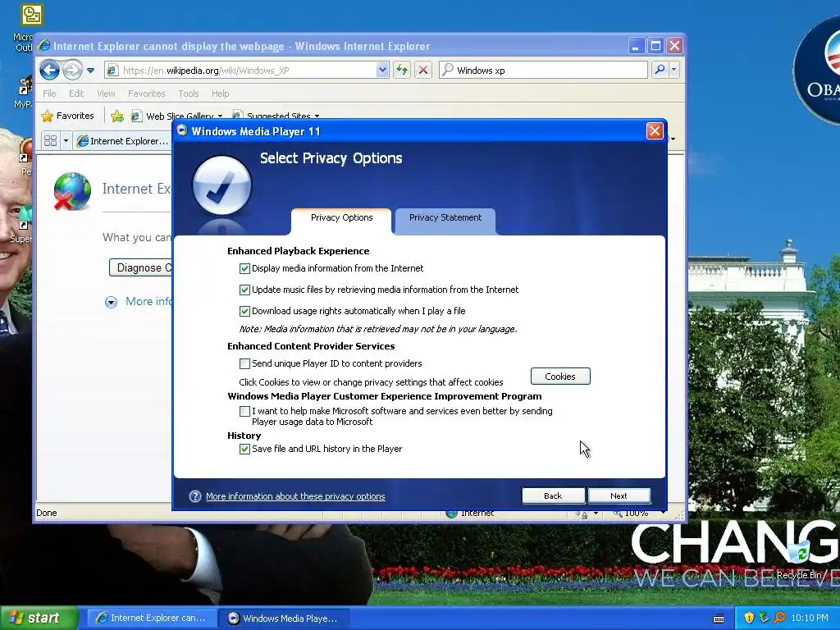Switch to Internet Explorer taskbar button

pos(152,619)
